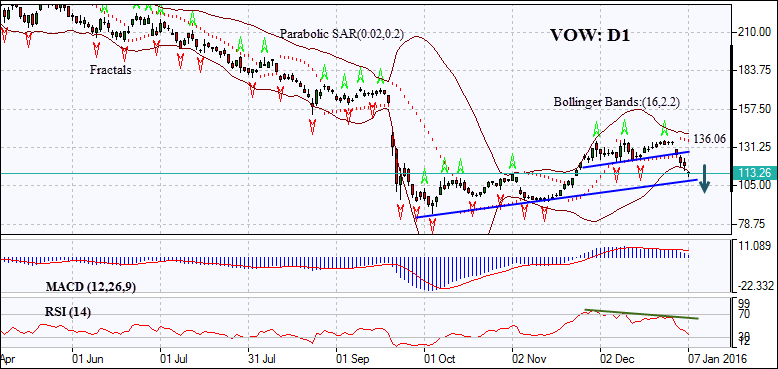Select the 105.00 price axis value
Image resolution: width=778 pixels, height=369 pixels.
coord(753,185)
